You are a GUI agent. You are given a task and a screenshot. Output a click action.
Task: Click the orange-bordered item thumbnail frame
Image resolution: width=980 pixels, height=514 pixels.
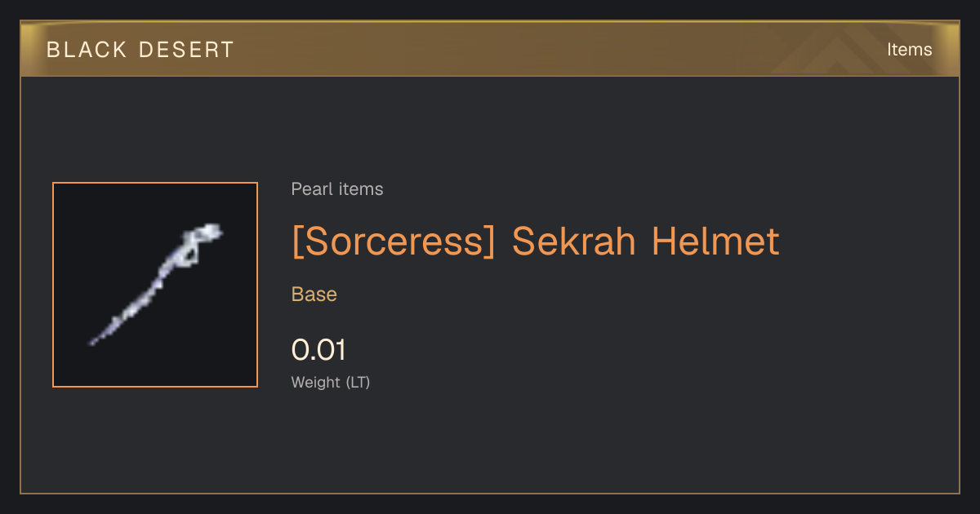(155, 285)
